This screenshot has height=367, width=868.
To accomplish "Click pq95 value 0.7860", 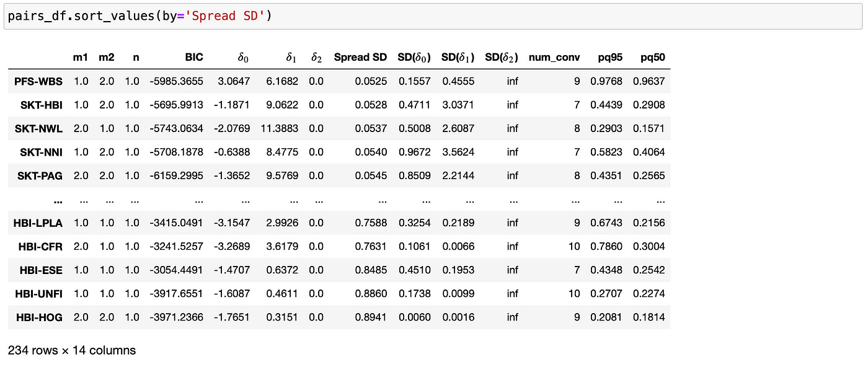I will click(x=607, y=247).
